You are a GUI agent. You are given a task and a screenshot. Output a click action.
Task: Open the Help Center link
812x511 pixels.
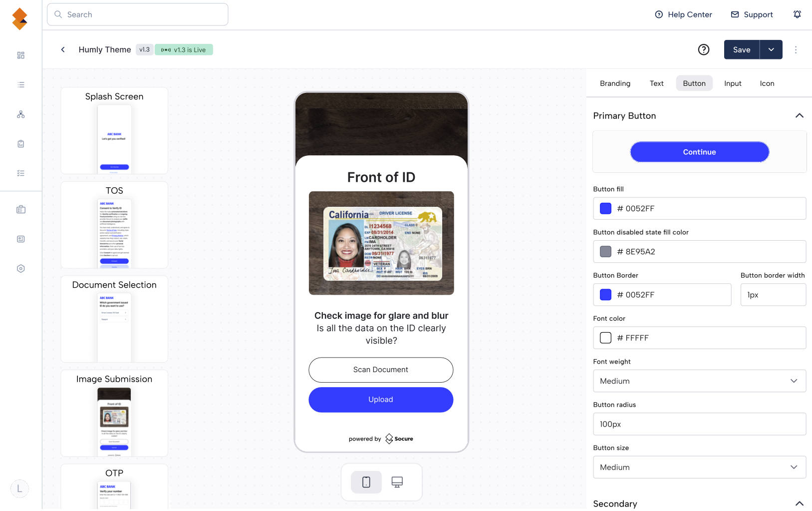[683, 14]
